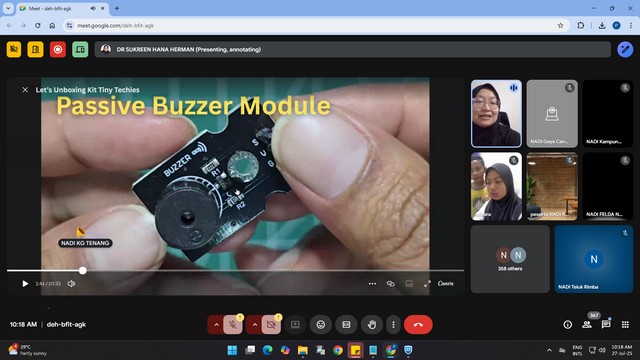Open chat with everyone panel
The width and height of the screenshot is (640, 360).
point(606,324)
